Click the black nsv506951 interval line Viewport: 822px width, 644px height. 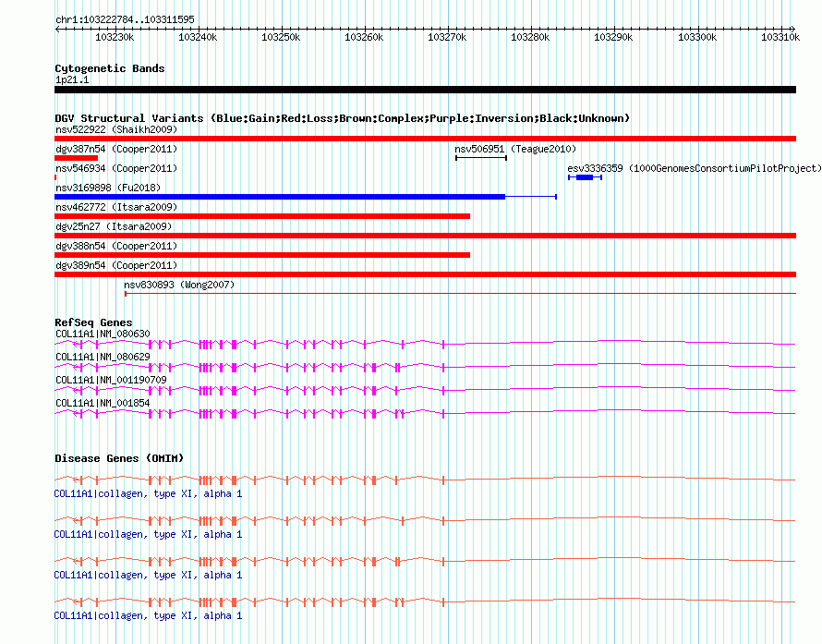481,158
